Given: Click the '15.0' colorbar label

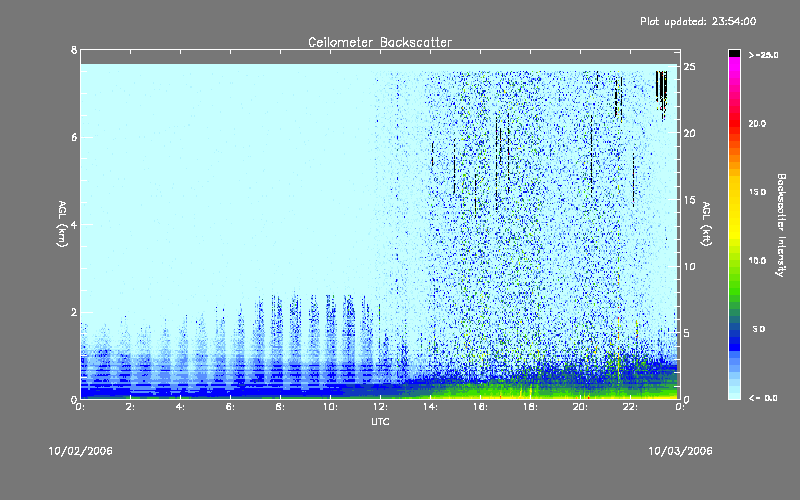Looking at the screenshot, I should (x=757, y=192).
